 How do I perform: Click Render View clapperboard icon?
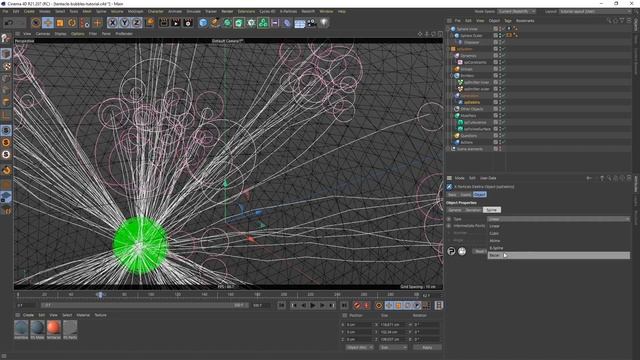[164, 23]
